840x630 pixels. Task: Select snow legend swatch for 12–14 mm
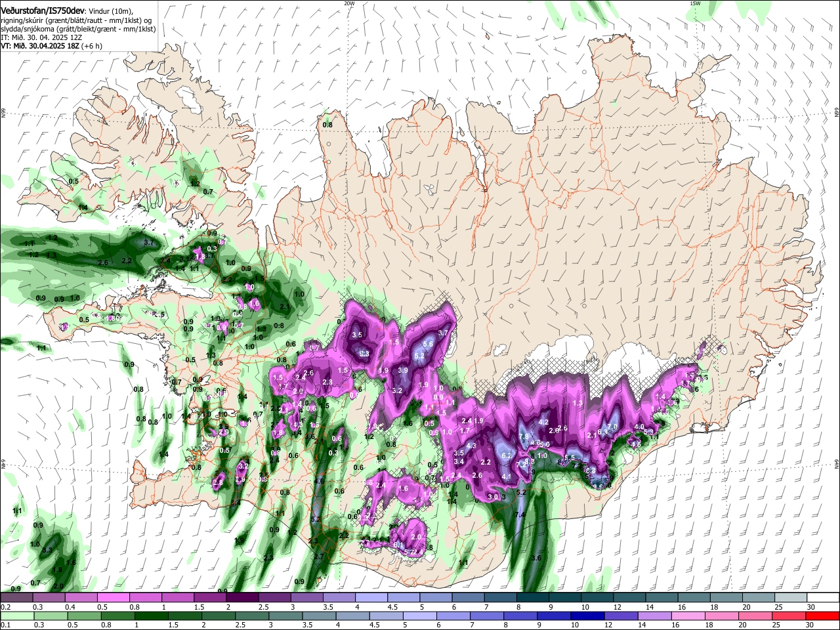coord(629,597)
